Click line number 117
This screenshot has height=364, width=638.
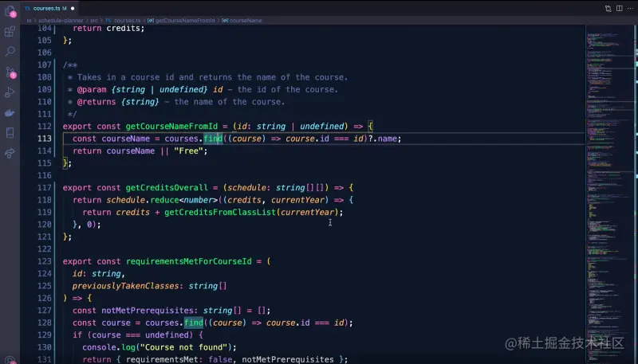(x=45, y=188)
